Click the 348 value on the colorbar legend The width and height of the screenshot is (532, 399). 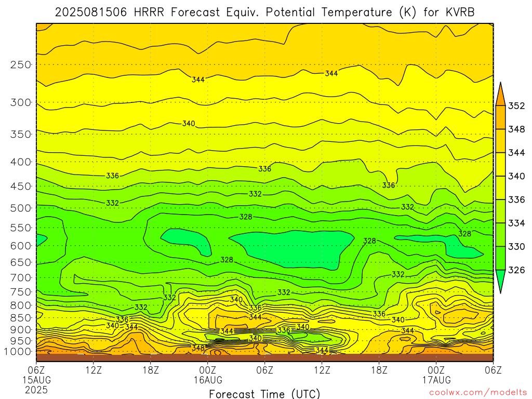[516, 129]
